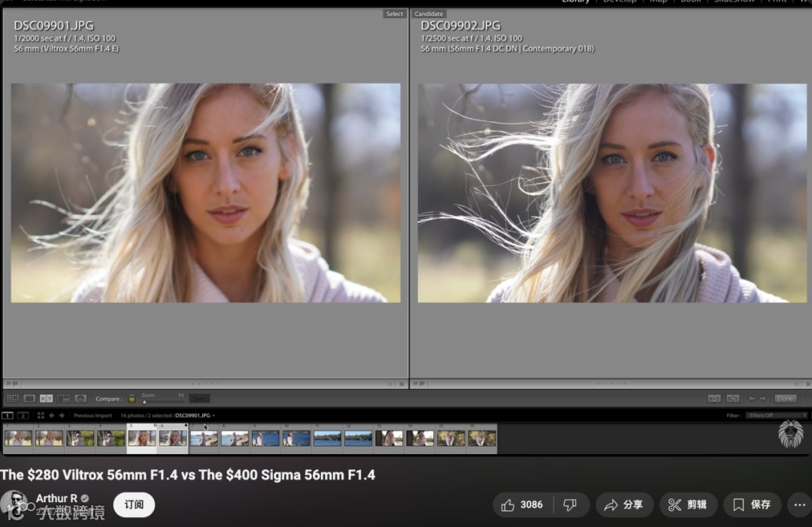Select filmstrip thumbnail 13
This screenshot has width=812, height=527.
[x=389, y=438]
